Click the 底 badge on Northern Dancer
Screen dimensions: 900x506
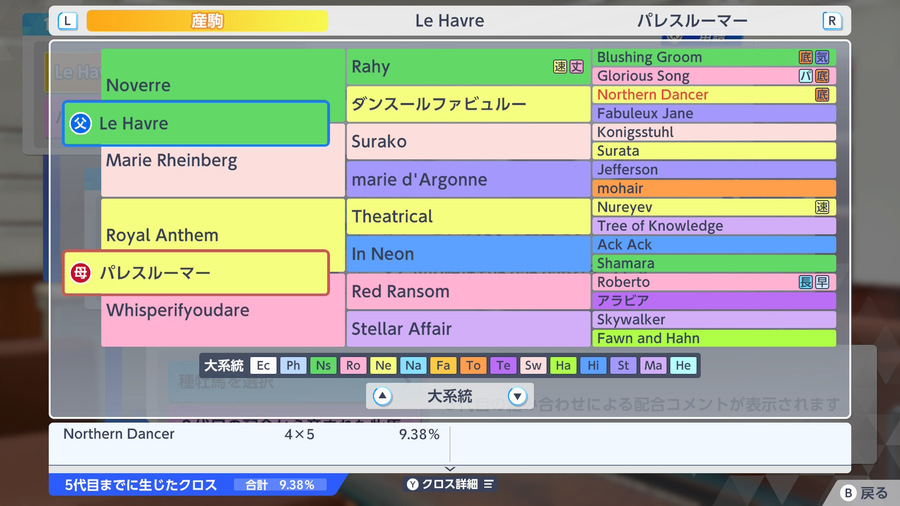click(822, 95)
